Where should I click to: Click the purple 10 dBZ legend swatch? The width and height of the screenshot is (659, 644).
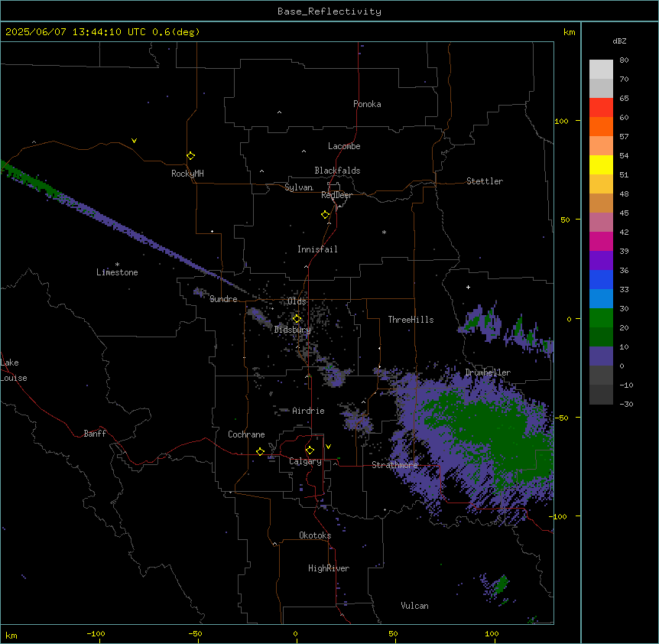[601, 356]
